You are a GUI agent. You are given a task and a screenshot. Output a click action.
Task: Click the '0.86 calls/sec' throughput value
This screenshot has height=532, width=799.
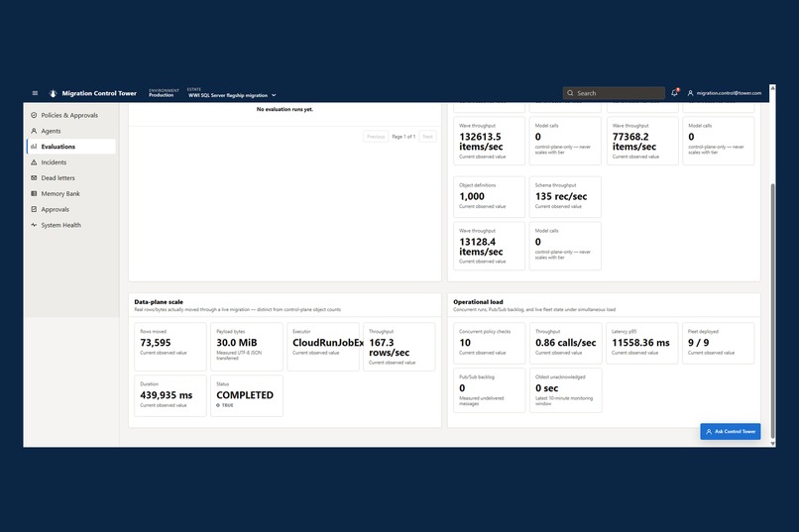click(566, 343)
